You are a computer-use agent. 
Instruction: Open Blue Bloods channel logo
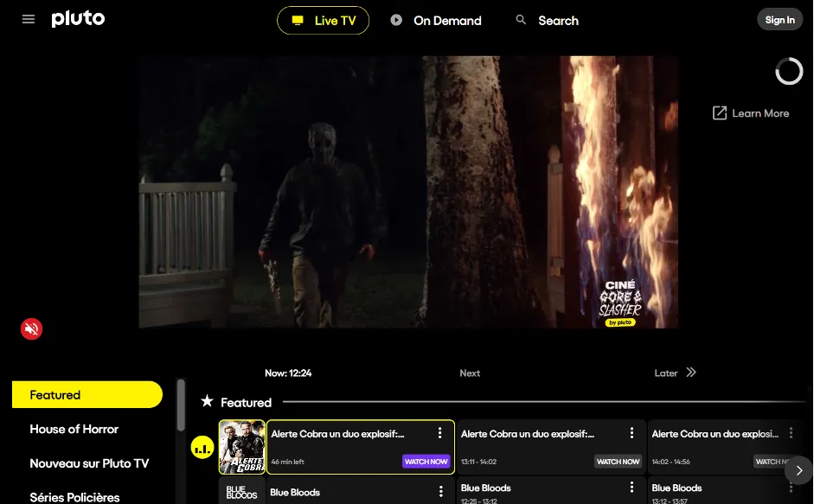click(x=242, y=492)
